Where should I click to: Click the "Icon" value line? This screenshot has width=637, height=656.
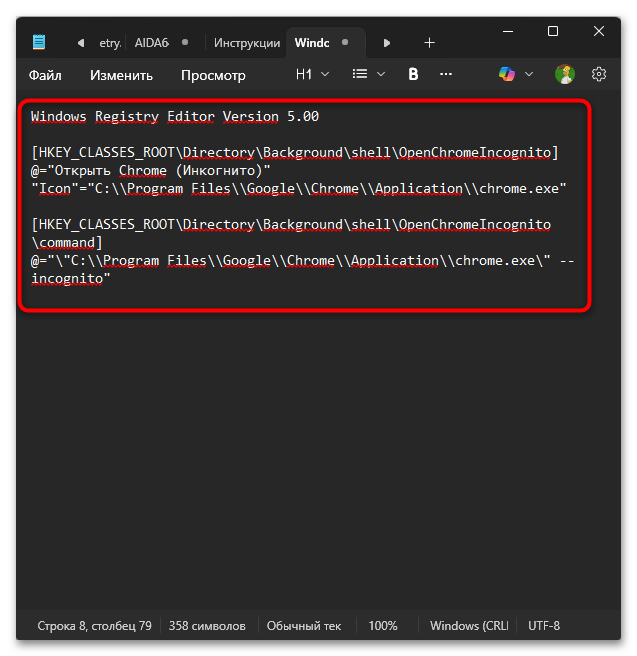[299, 189]
